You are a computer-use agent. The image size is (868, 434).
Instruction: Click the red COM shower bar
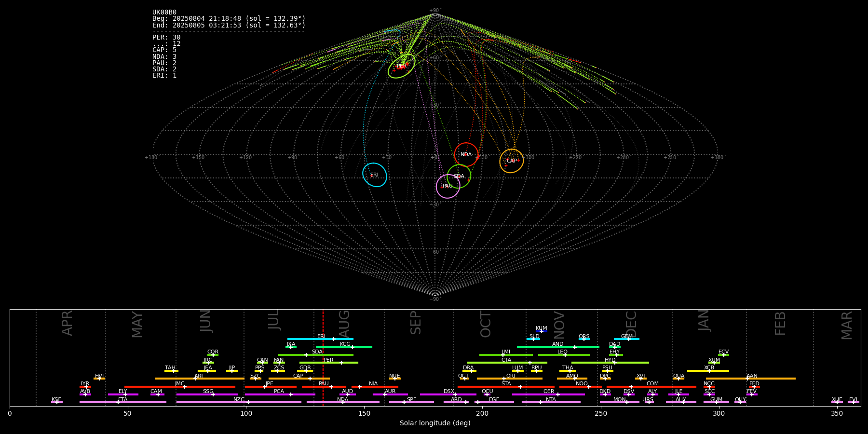pyautogui.click(x=652, y=387)
